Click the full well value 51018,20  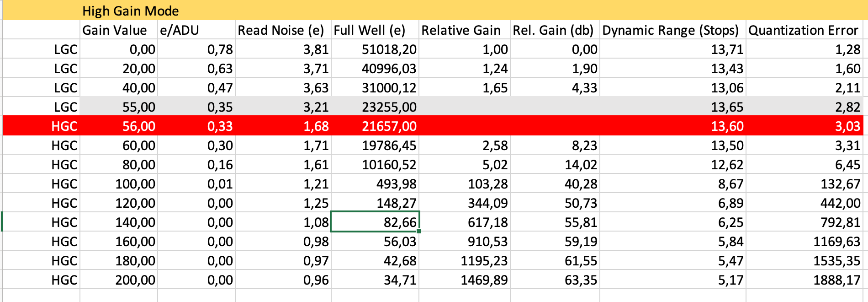click(375, 49)
